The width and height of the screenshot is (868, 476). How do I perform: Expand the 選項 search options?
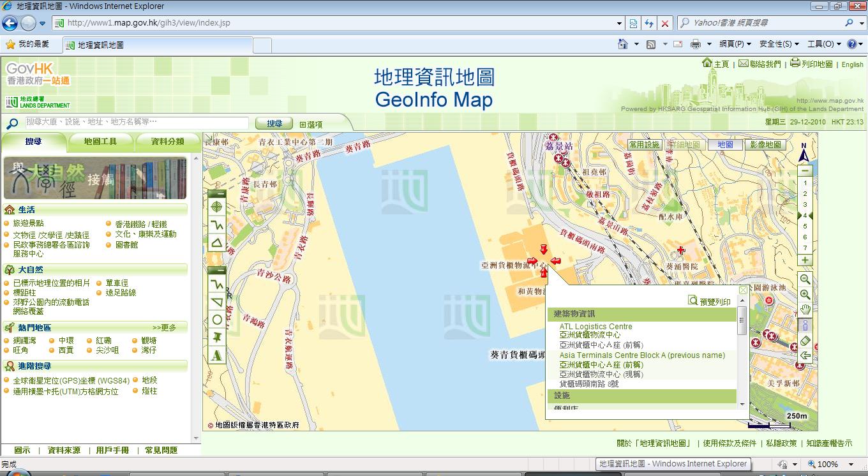311,124
